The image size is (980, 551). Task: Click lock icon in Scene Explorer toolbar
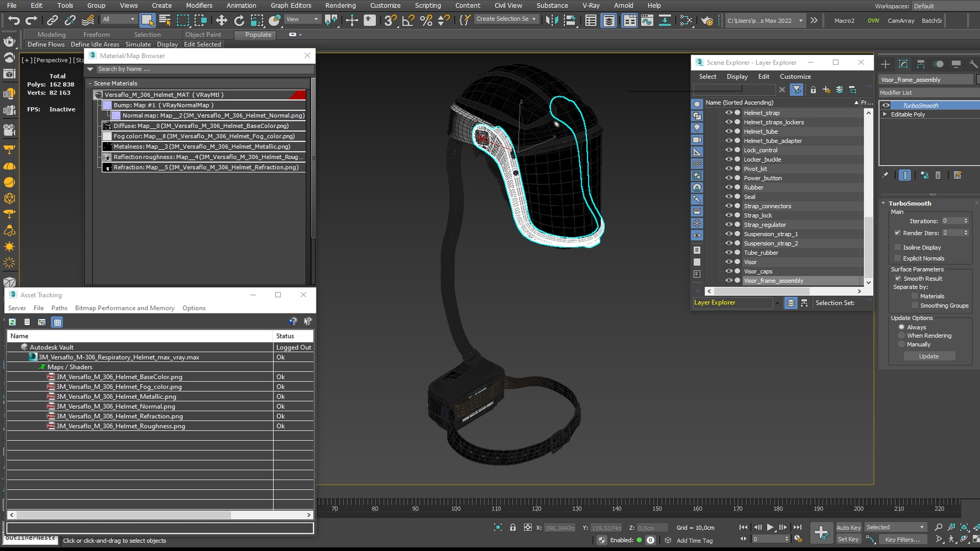coord(813,90)
